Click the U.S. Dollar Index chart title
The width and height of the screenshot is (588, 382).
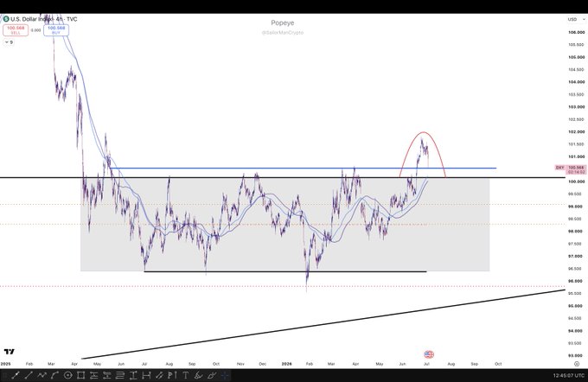44,19
